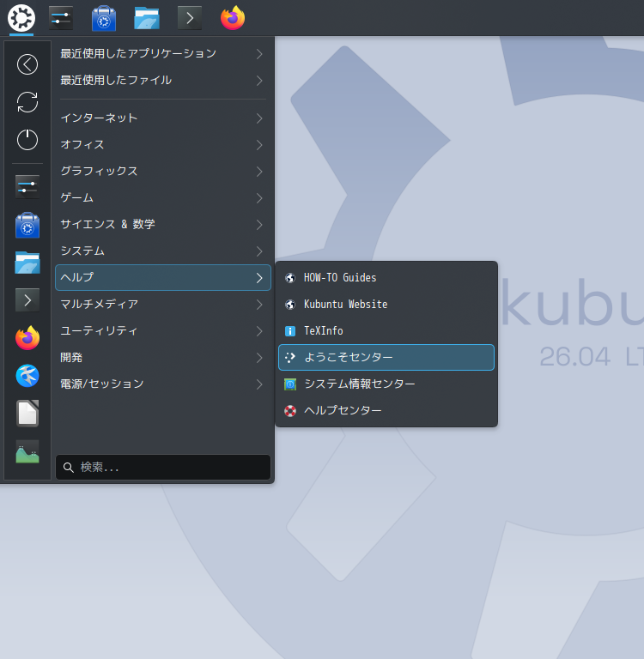Open system monitor graph favorite in sidebar
Image resolution: width=644 pixels, height=659 pixels.
point(27,452)
